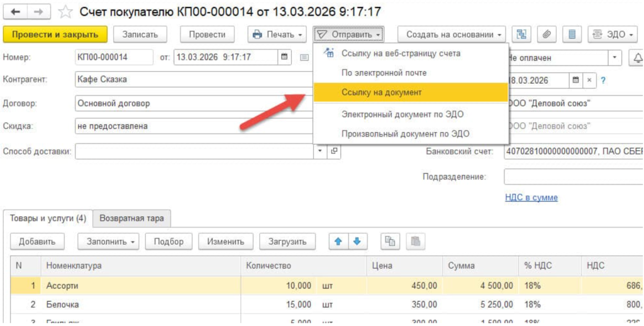Select По электронной почте in the send menu
The height and width of the screenshot is (326, 644).
click(x=410, y=73)
